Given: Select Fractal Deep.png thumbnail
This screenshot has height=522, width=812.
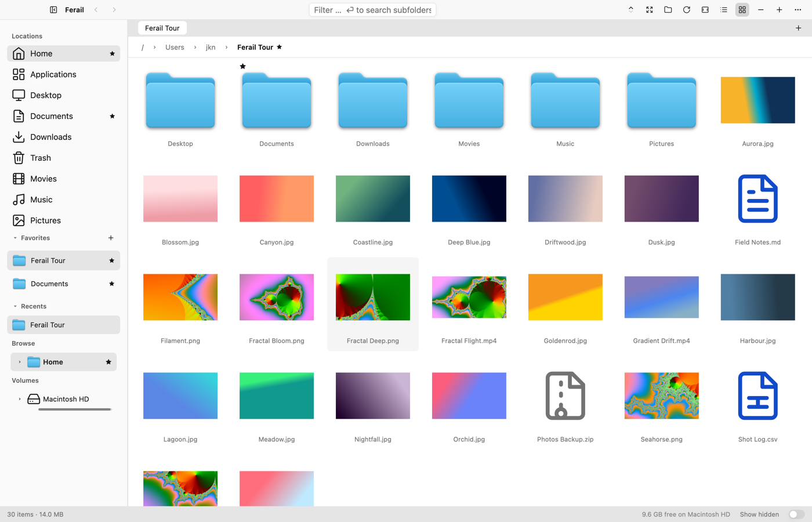Looking at the screenshot, I should [373, 297].
